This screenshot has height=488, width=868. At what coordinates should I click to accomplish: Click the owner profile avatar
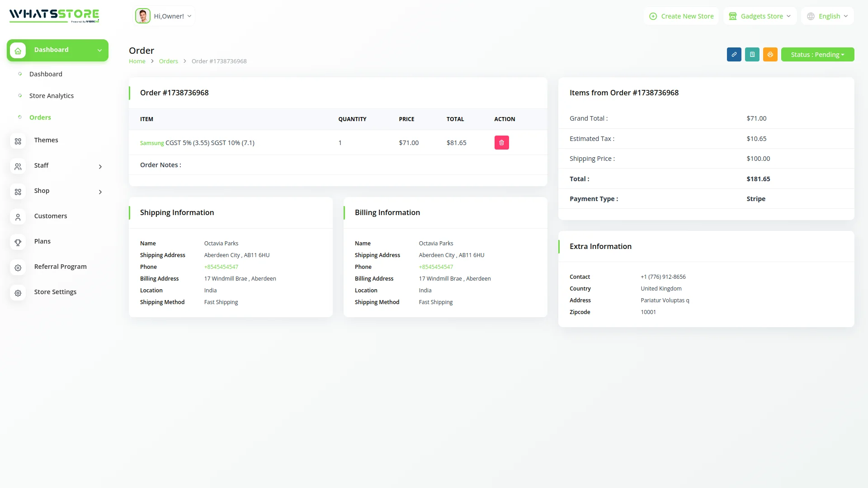click(x=143, y=16)
